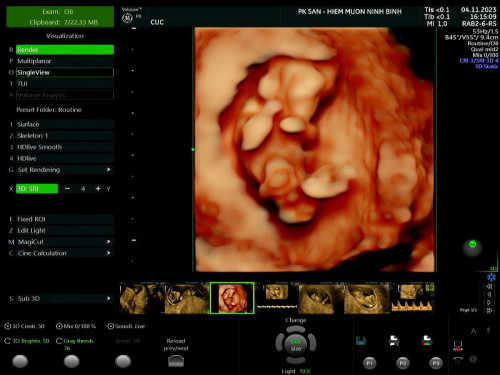This screenshot has width=500, height=375.
Task: Turn the knob under Gray thresh.
Action: point(72,361)
